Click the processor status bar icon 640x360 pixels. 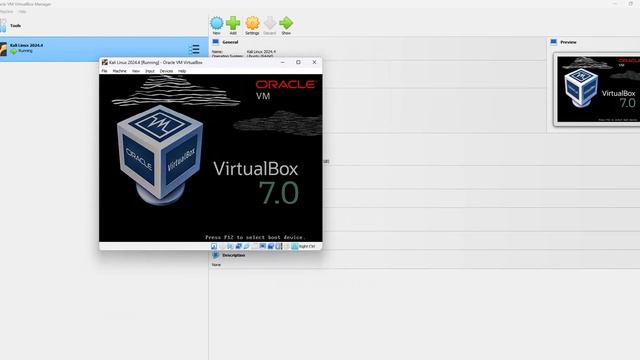(x=278, y=247)
